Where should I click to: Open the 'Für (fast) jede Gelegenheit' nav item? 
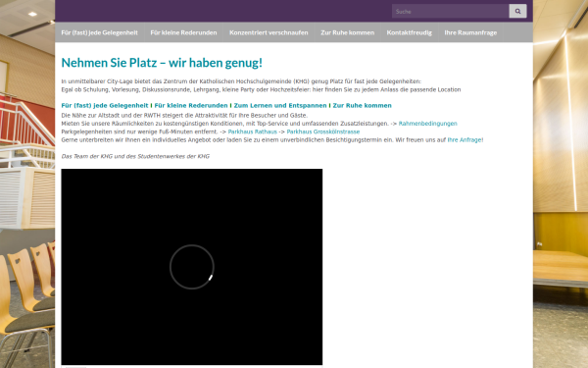pos(100,32)
